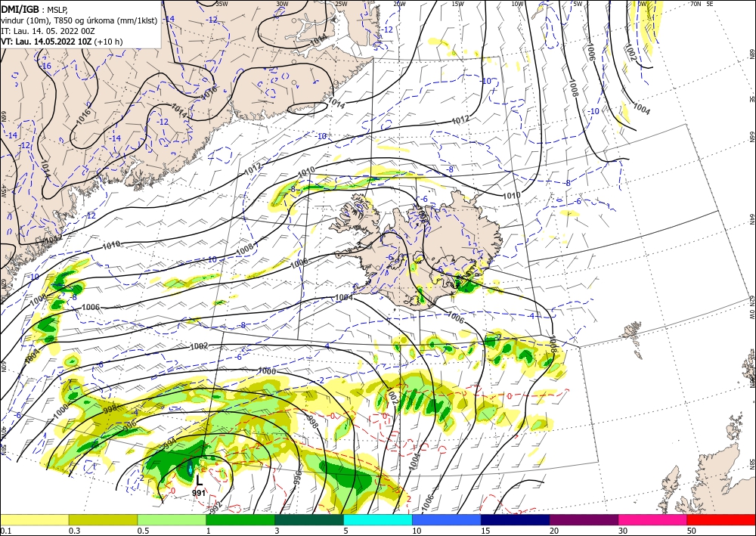Viewport: 756px width, 536px height.
Task: Click the '35W' longitude label at top
Action: (x=222, y=4)
